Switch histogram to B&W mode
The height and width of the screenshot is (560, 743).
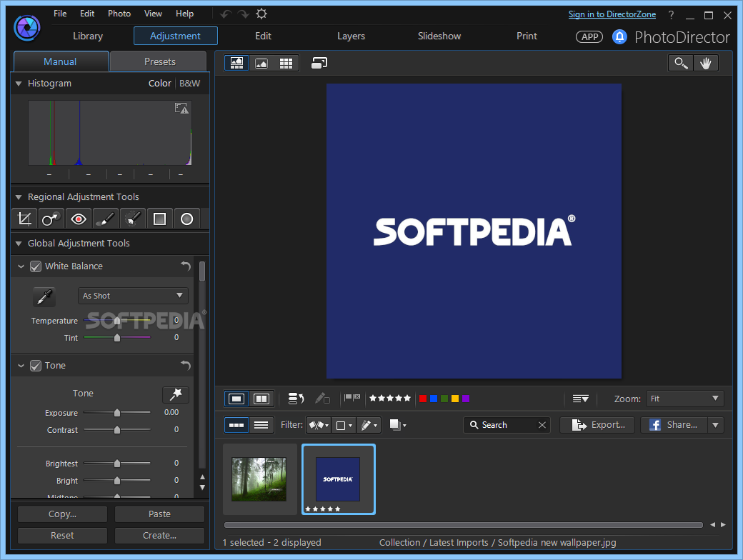tap(189, 84)
